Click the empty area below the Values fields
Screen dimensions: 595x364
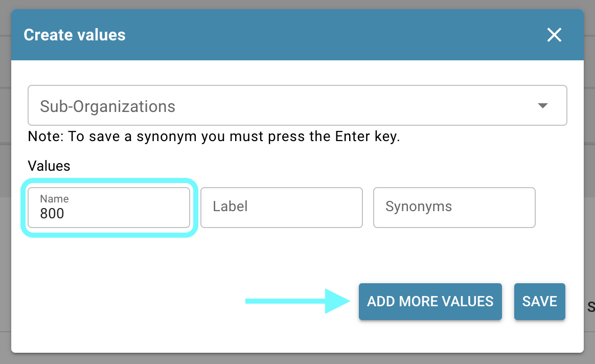click(x=204, y=256)
